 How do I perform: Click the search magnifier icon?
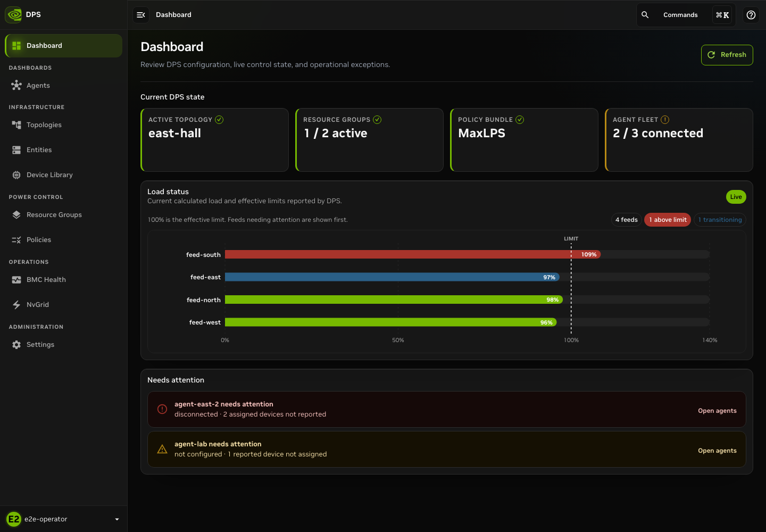(x=645, y=15)
